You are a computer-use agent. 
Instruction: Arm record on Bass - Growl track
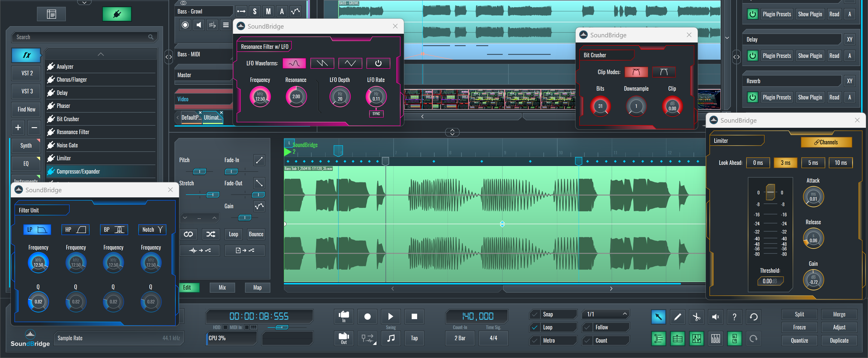point(185,25)
